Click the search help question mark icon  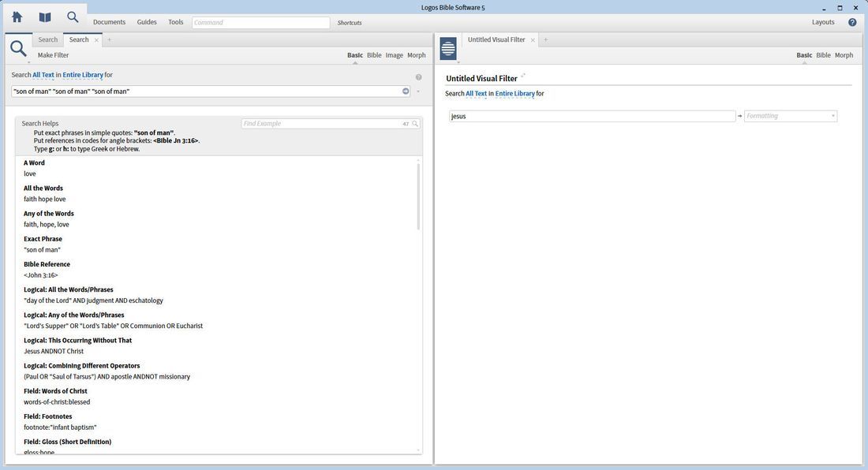418,76
